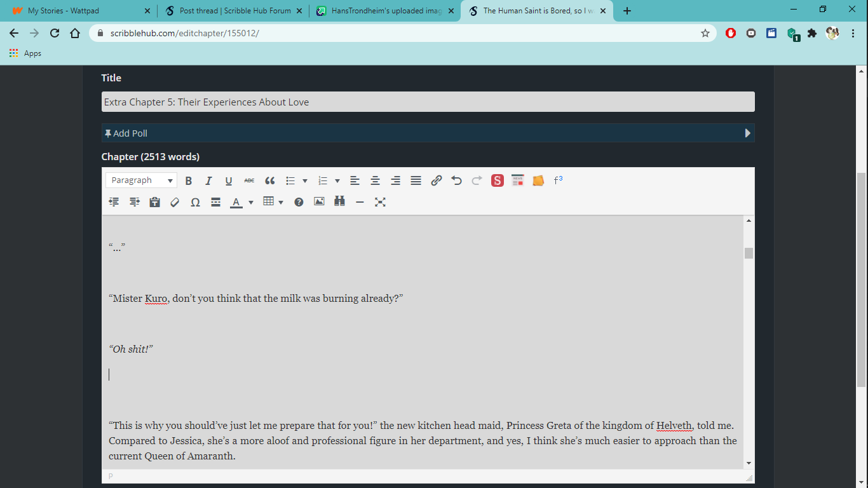Screen dimensions: 868x488
Task: Click the insert link icon
Action: click(x=436, y=180)
